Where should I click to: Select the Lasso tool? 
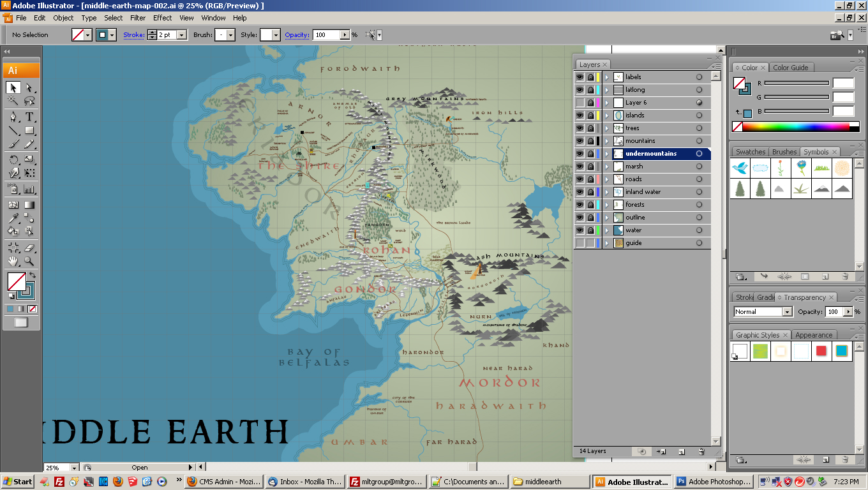29,101
